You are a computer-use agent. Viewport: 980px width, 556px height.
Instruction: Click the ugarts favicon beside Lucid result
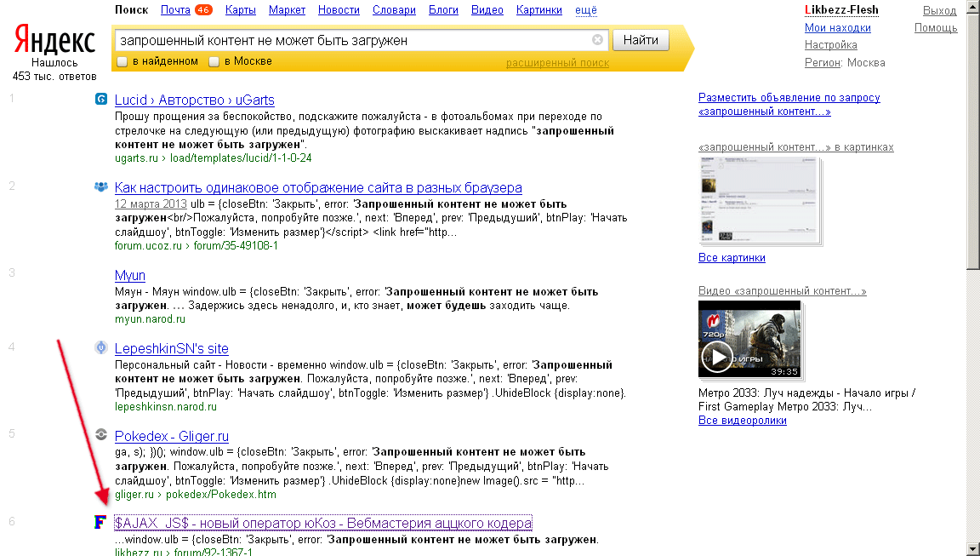(x=100, y=99)
